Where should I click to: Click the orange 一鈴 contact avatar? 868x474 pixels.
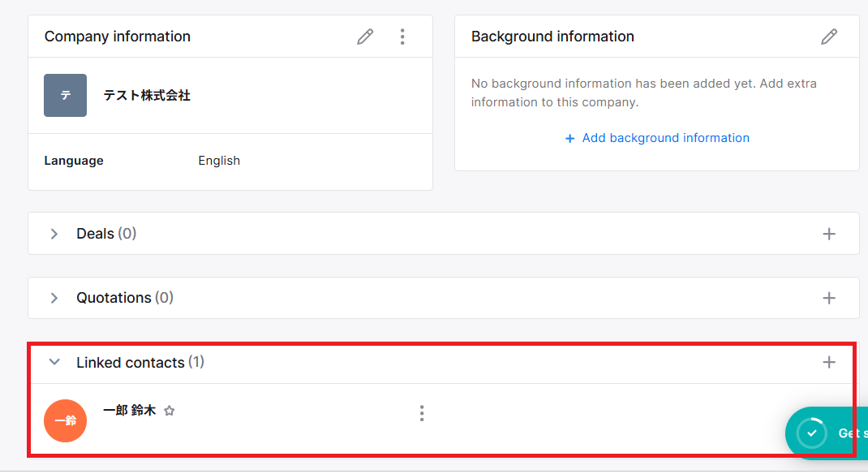pyautogui.click(x=65, y=421)
